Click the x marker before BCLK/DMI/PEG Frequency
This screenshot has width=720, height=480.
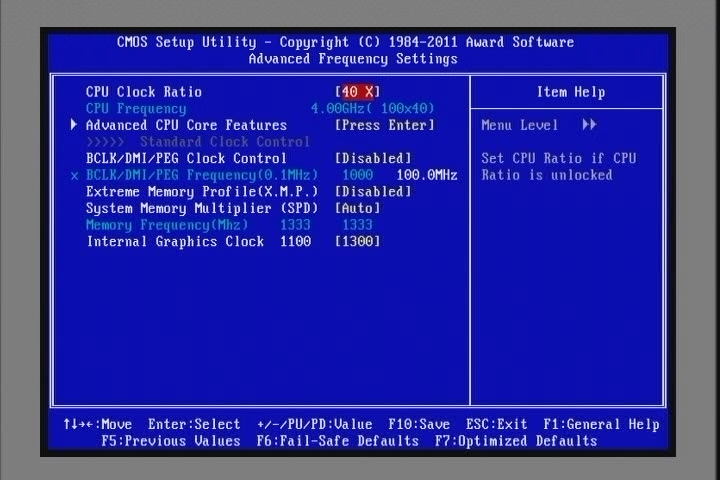tap(74, 176)
